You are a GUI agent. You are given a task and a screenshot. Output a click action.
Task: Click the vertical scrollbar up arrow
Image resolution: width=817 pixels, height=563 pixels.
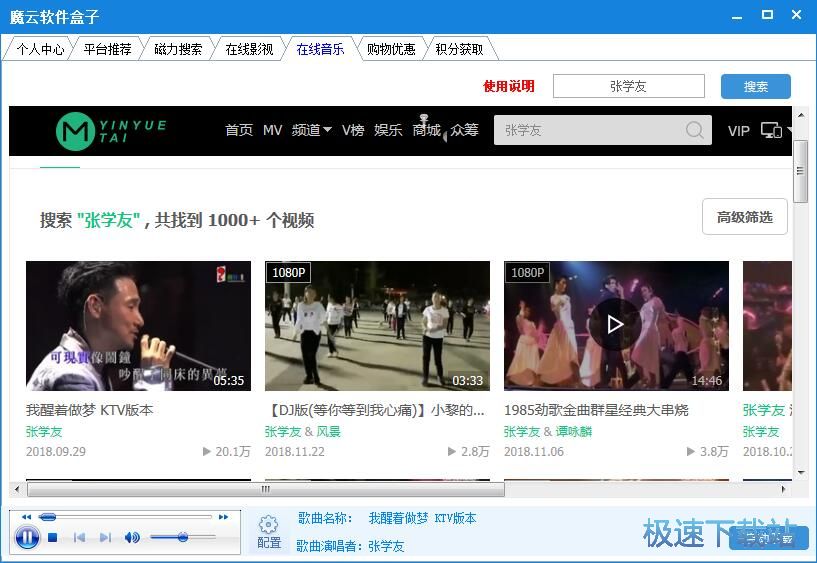(800, 115)
